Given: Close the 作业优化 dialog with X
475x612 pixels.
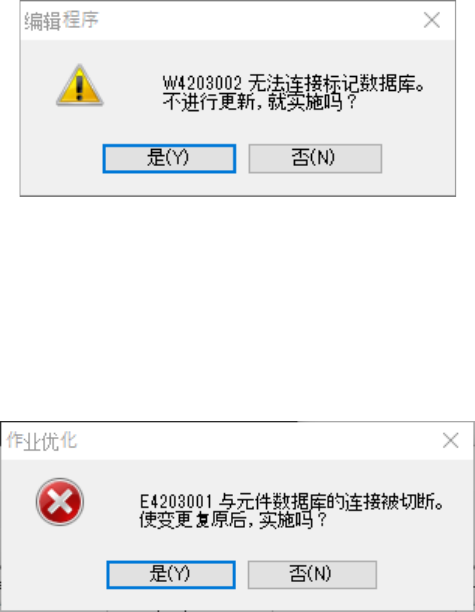Looking at the screenshot, I should [x=450, y=441].
